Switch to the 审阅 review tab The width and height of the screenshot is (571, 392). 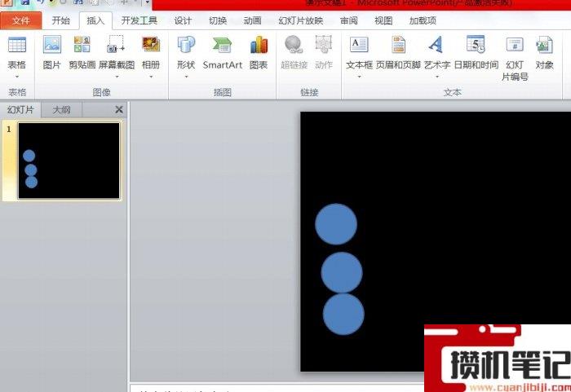click(349, 20)
